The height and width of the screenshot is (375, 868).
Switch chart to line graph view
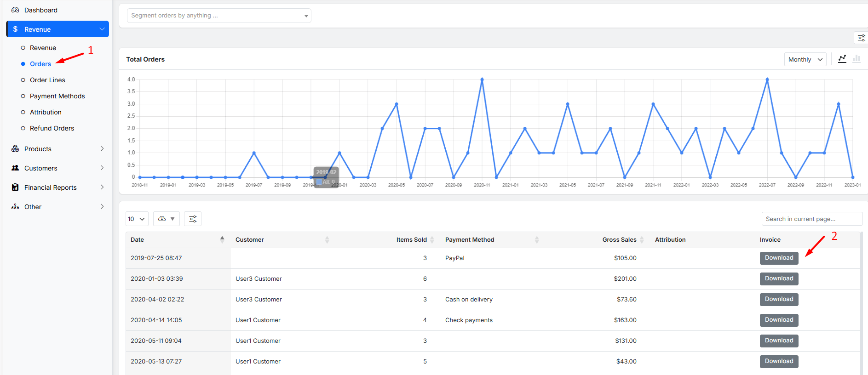tap(842, 59)
